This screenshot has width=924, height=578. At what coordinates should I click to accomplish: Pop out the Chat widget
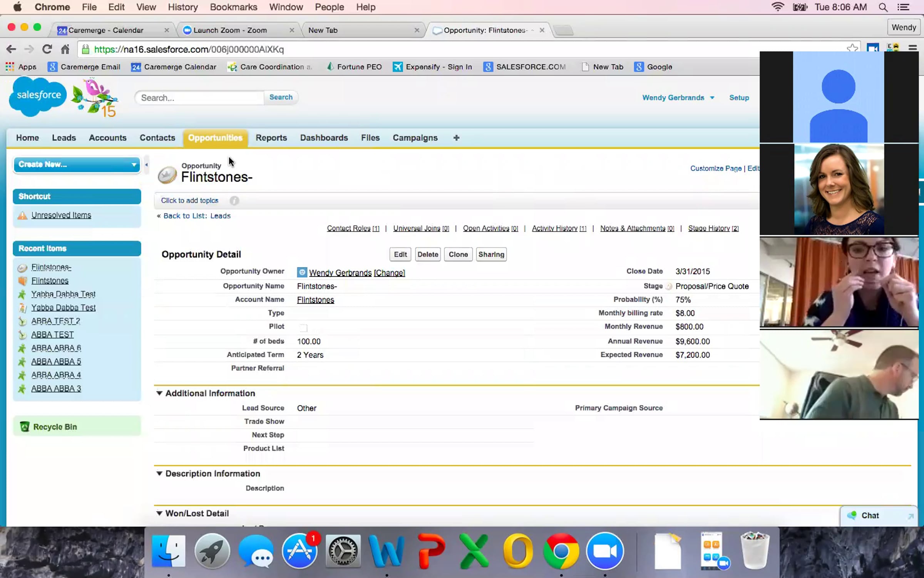coord(910,516)
